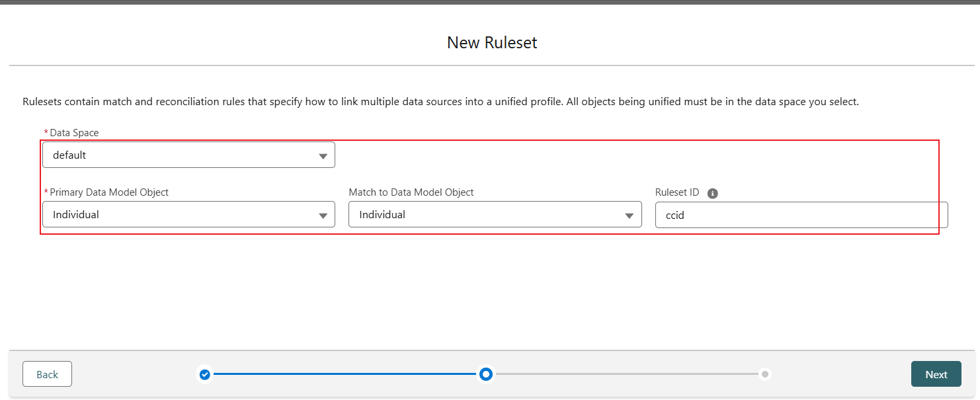Select the current middle step indicator circle

pos(486,374)
